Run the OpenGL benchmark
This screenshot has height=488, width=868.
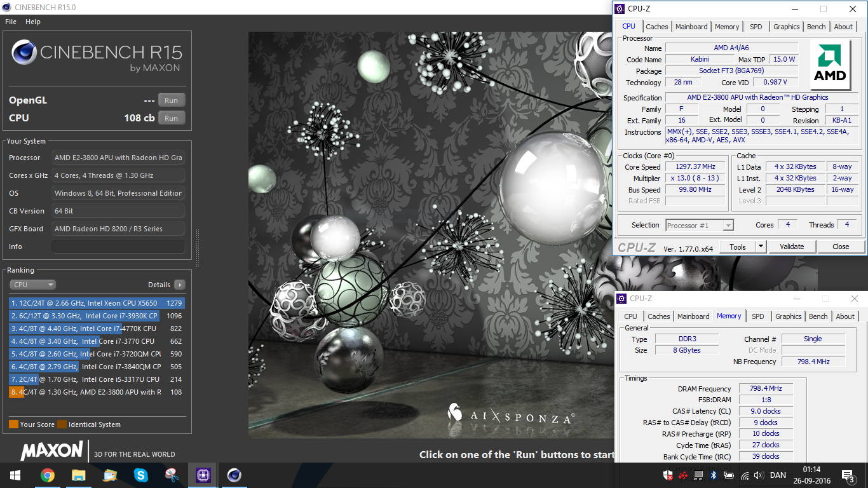[172, 100]
